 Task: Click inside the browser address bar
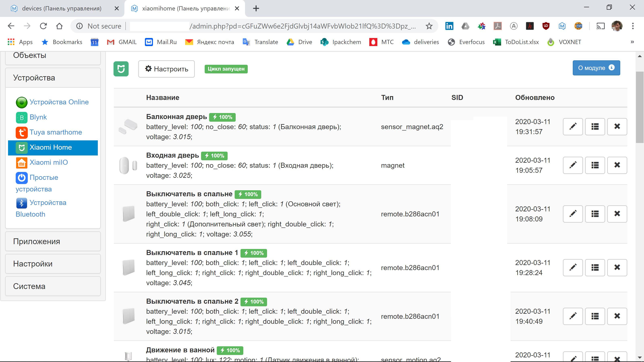[275, 26]
